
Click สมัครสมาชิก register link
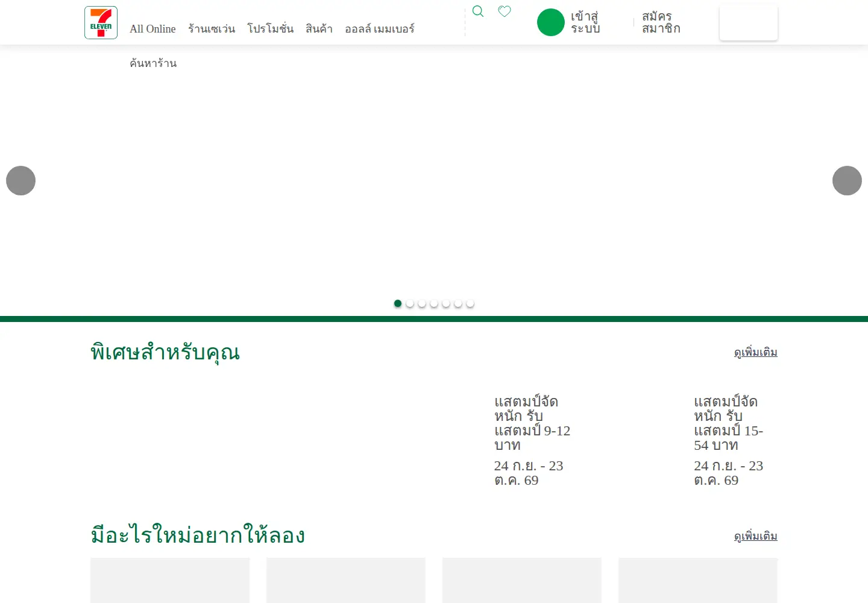click(661, 22)
